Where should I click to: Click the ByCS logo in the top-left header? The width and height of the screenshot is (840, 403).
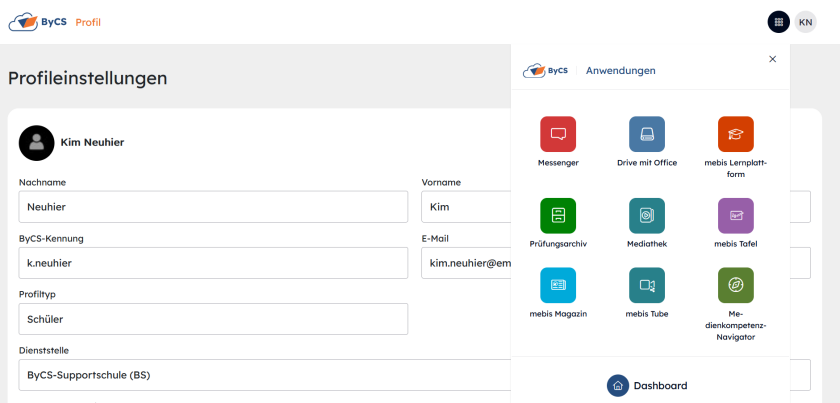[38, 22]
